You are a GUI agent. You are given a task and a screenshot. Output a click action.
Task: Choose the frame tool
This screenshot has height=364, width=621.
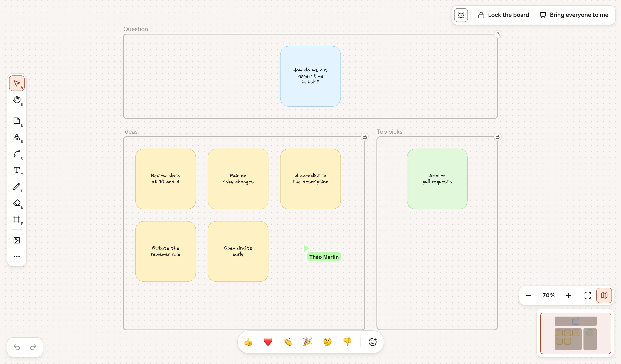[x=17, y=219]
